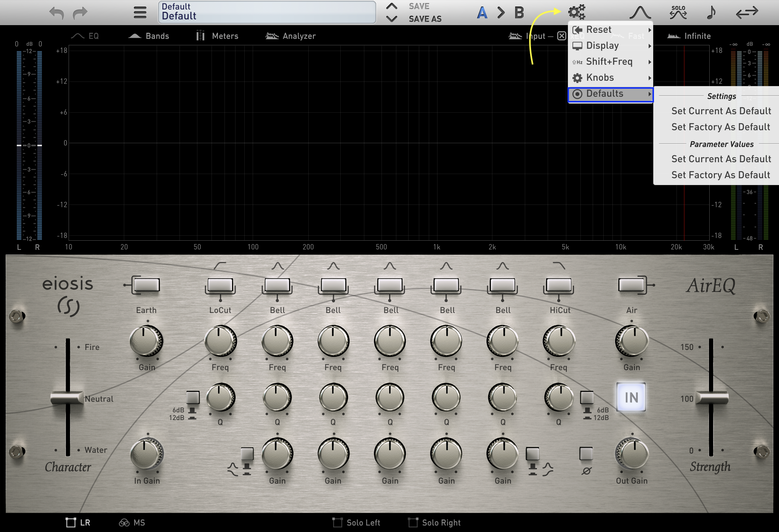The height and width of the screenshot is (532, 779).
Task: Choose Settings Set Factory As Default
Action: [721, 127]
